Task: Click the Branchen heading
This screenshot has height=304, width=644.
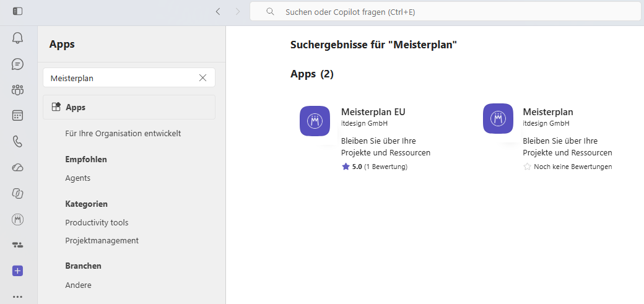Action: click(x=84, y=266)
